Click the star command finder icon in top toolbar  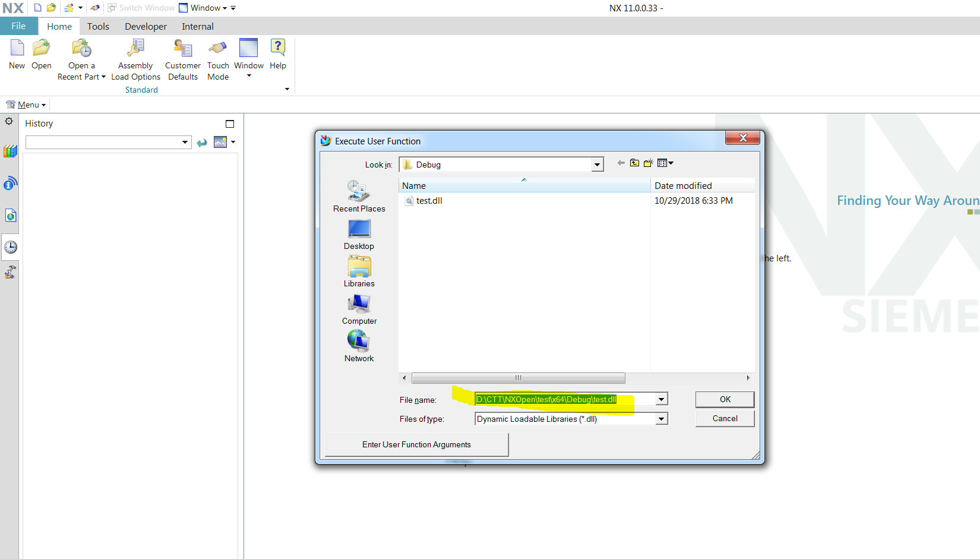pyautogui.click(x=69, y=8)
